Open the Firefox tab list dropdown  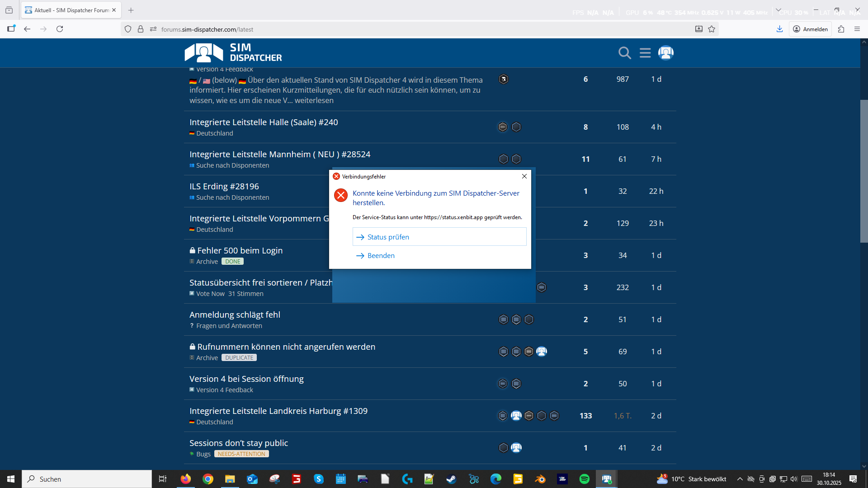click(778, 9)
